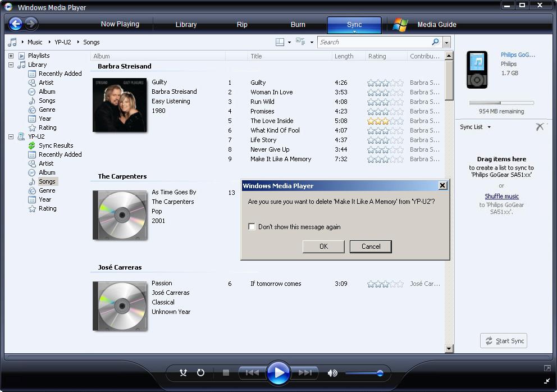Image resolution: width=557 pixels, height=392 pixels.
Task: Open the search box dropdown arrow
Action: [446, 42]
